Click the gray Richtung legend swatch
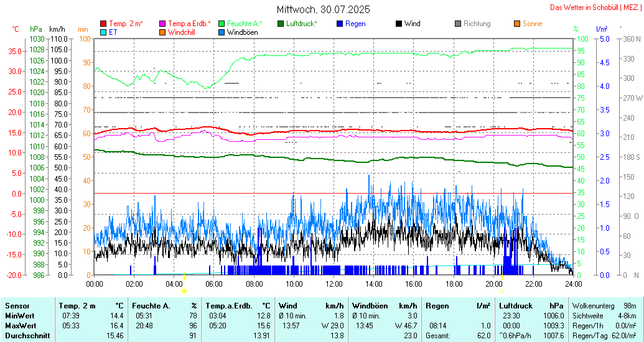Image resolution: width=644 pixels, height=342 pixels. click(x=458, y=24)
